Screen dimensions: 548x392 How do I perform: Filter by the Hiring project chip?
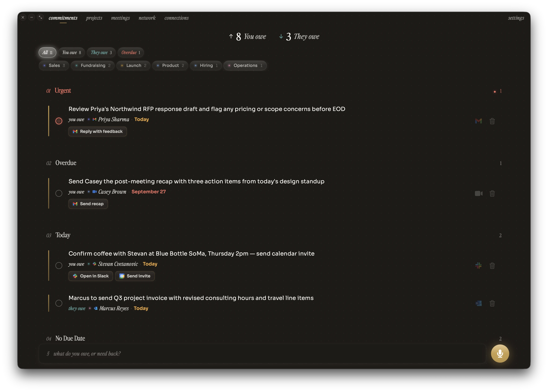pyautogui.click(x=206, y=66)
